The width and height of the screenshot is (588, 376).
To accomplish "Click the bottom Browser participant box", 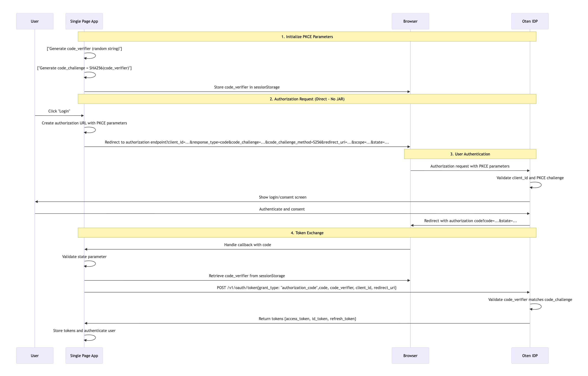I will click(410, 356).
